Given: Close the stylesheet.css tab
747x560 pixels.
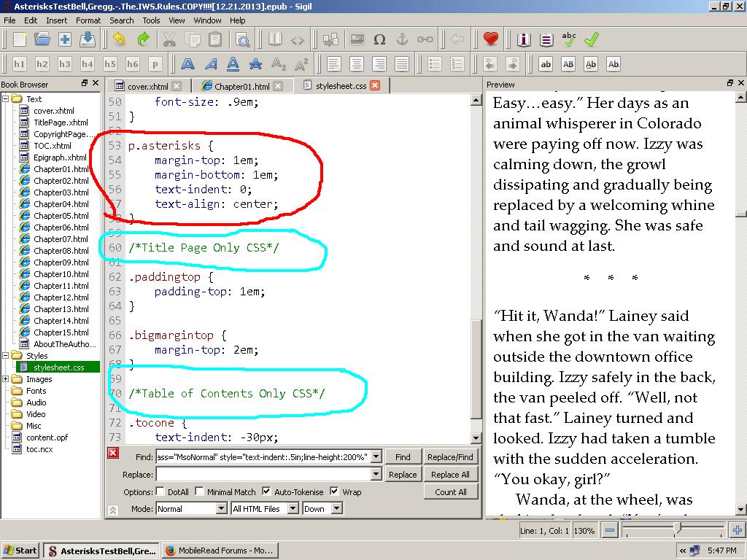Looking at the screenshot, I should pos(376,85).
